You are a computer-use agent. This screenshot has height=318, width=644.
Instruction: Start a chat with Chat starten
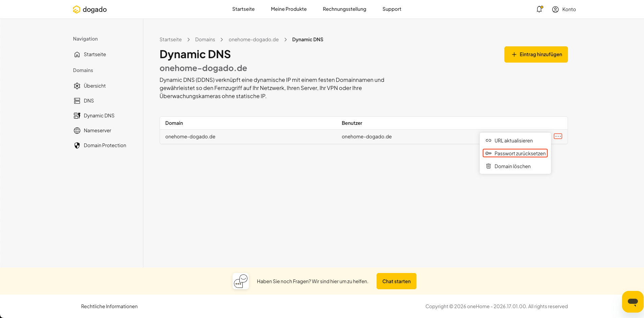[x=397, y=281]
